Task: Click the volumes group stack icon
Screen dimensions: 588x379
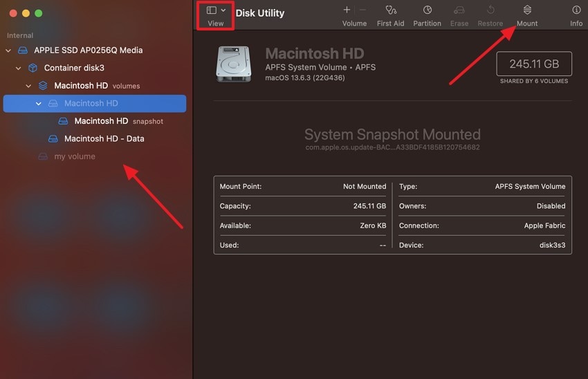Action: click(x=43, y=86)
